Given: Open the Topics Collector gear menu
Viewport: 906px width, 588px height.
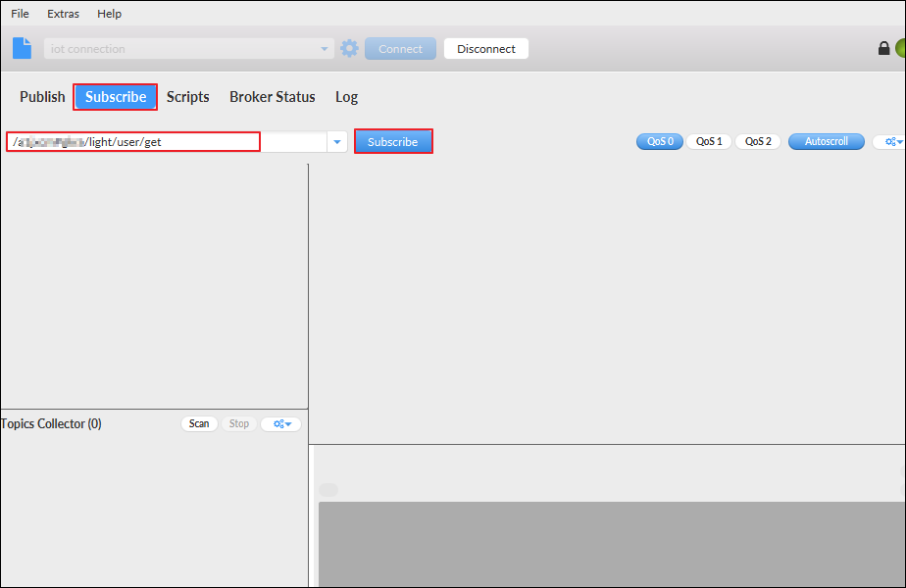Looking at the screenshot, I should click(280, 423).
